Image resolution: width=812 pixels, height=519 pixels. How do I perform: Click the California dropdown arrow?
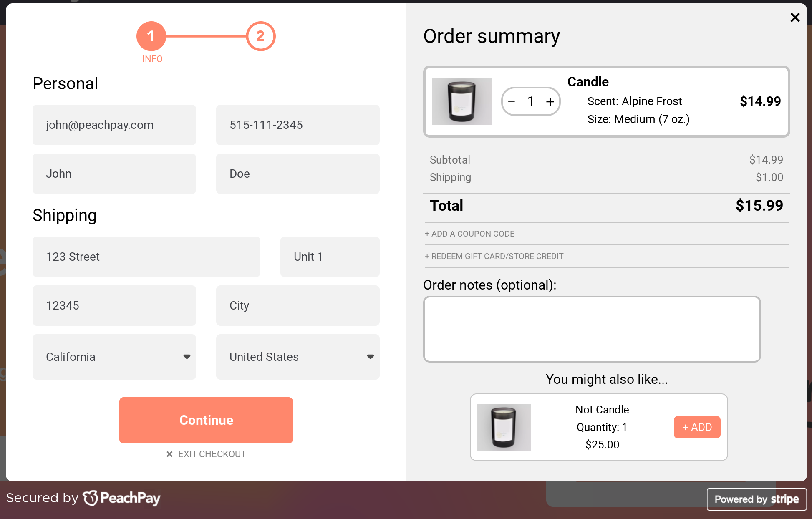pyautogui.click(x=187, y=356)
